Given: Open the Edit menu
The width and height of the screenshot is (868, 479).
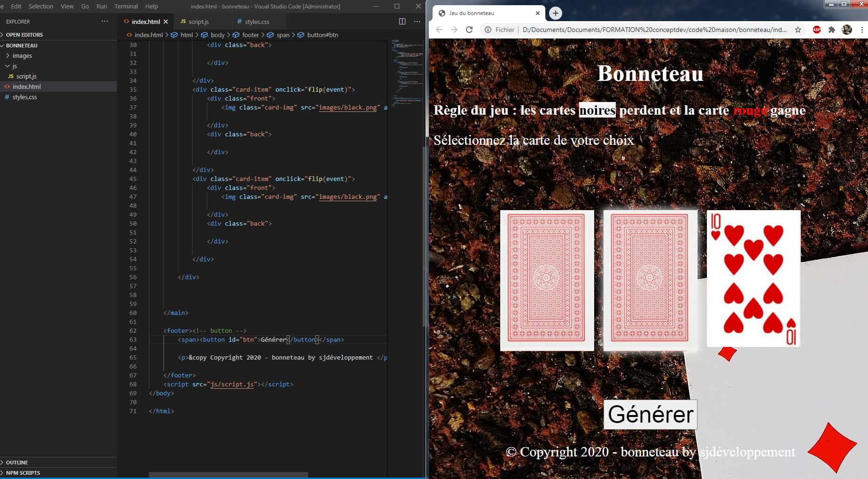Looking at the screenshot, I should 16,6.
